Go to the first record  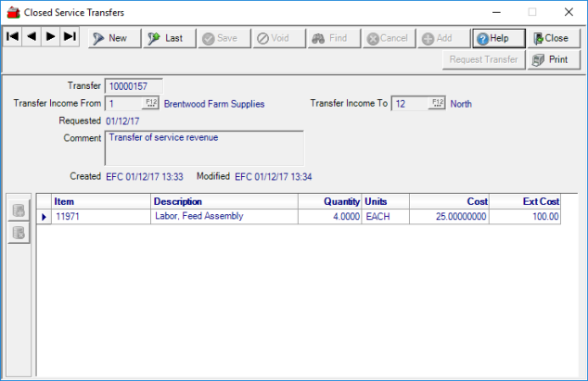click(13, 38)
